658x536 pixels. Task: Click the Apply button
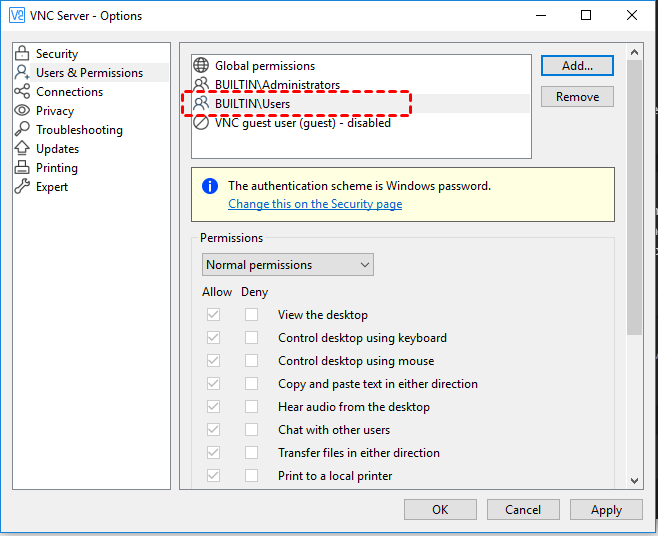click(x=606, y=510)
